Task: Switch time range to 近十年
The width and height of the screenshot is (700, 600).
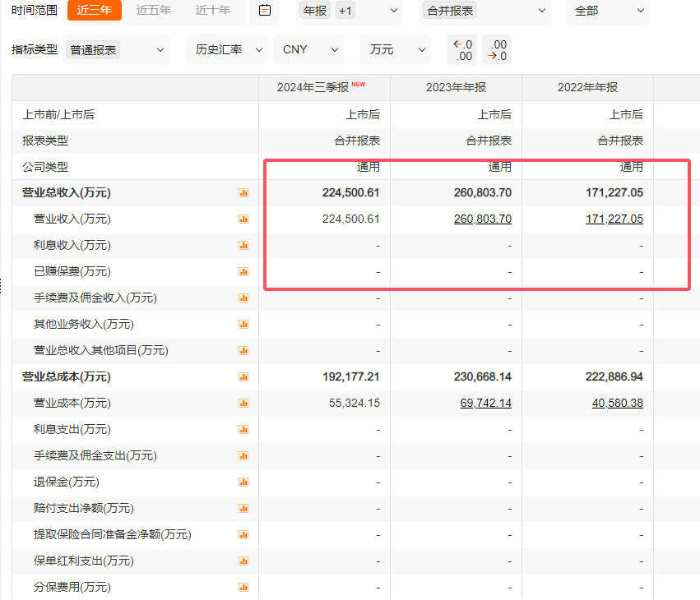Action: [212, 11]
